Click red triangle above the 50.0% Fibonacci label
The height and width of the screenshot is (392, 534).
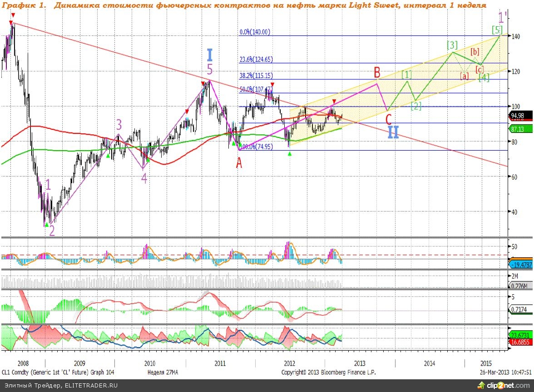coord(272,84)
